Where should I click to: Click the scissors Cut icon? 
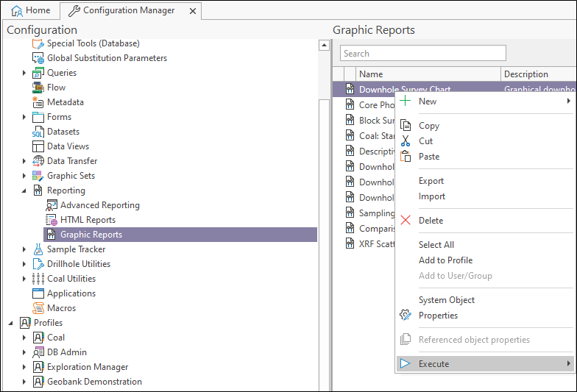(x=406, y=141)
